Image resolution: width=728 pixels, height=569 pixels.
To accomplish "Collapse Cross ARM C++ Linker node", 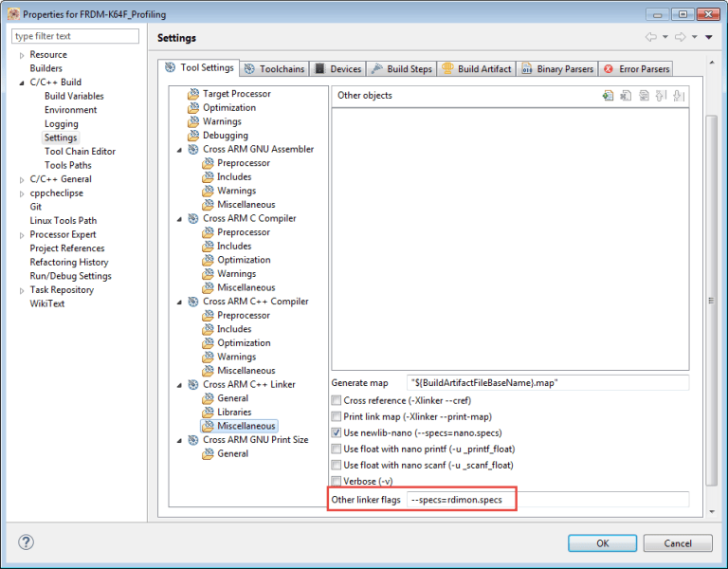I will (179, 386).
